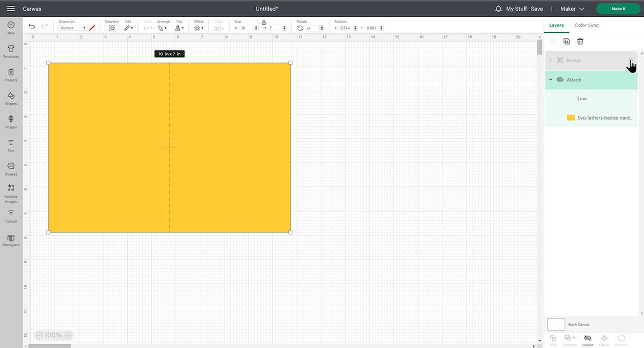
Task: Click the Detach icon
Action: [588, 339]
